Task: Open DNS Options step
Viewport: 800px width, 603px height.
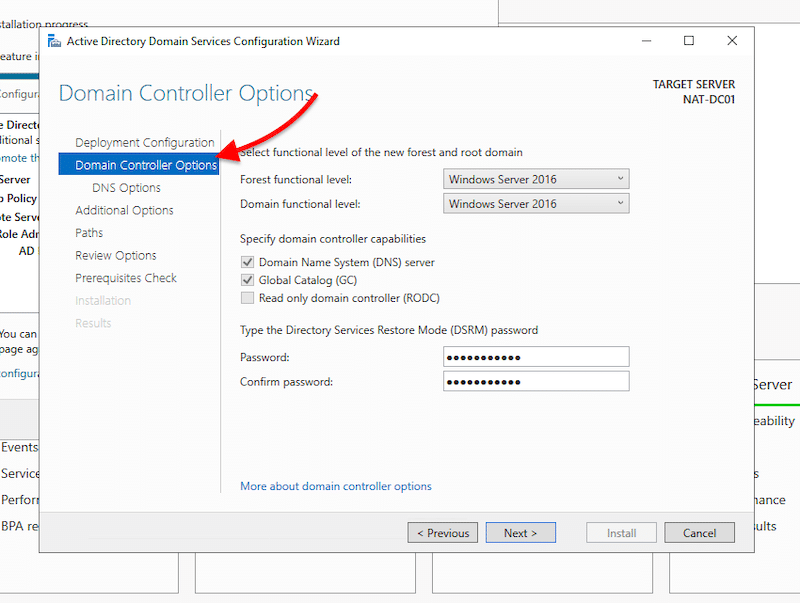Action: 126,188
